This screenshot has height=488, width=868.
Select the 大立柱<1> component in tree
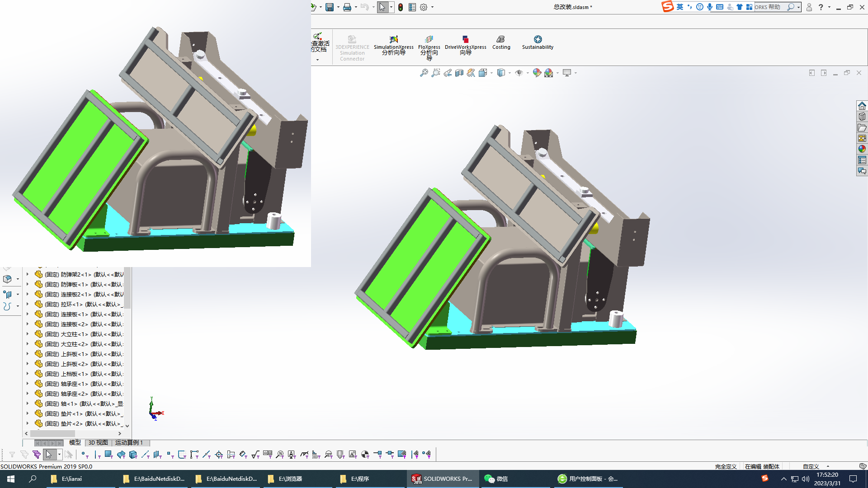tap(72, 334)
